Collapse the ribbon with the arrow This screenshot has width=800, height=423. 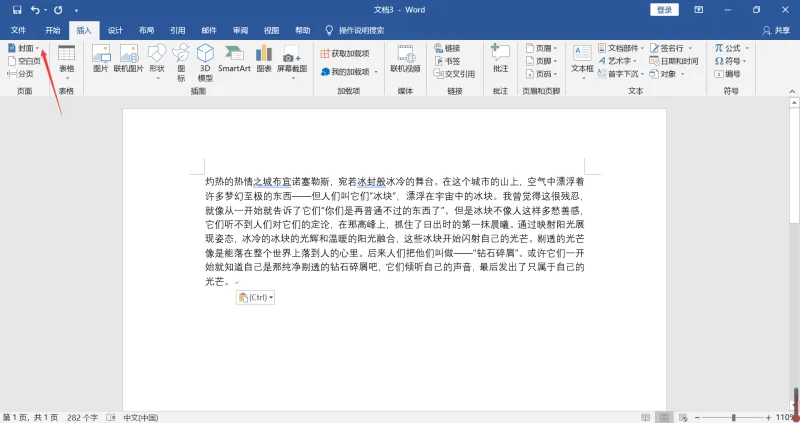click(792, 91)
